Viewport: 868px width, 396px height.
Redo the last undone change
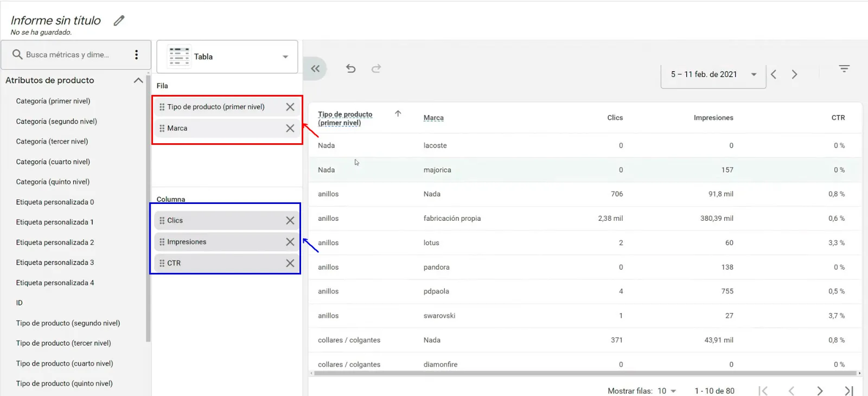[x=376, y=68]
